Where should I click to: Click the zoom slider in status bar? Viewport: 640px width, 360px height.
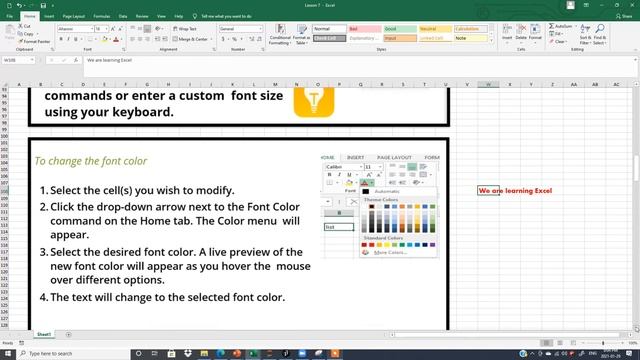click(603, 343)
